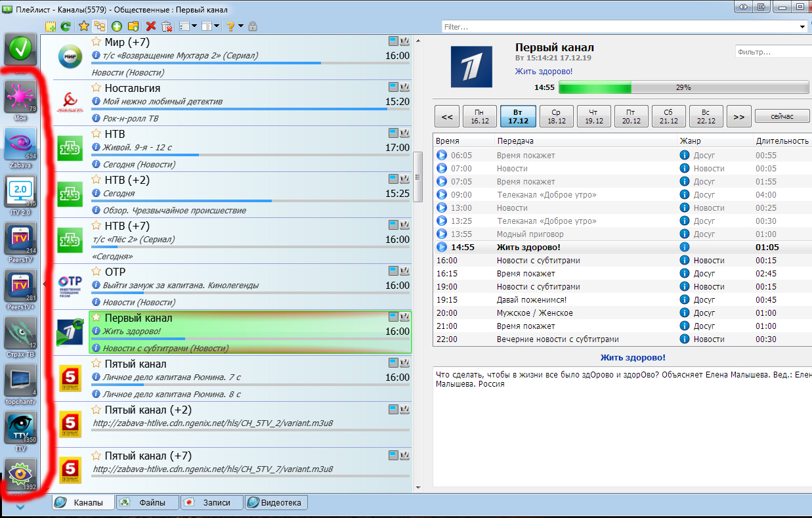Toggle favorite star for НТВ (+7)
Viewport: 812px width, 518px height.
[96, 225]
